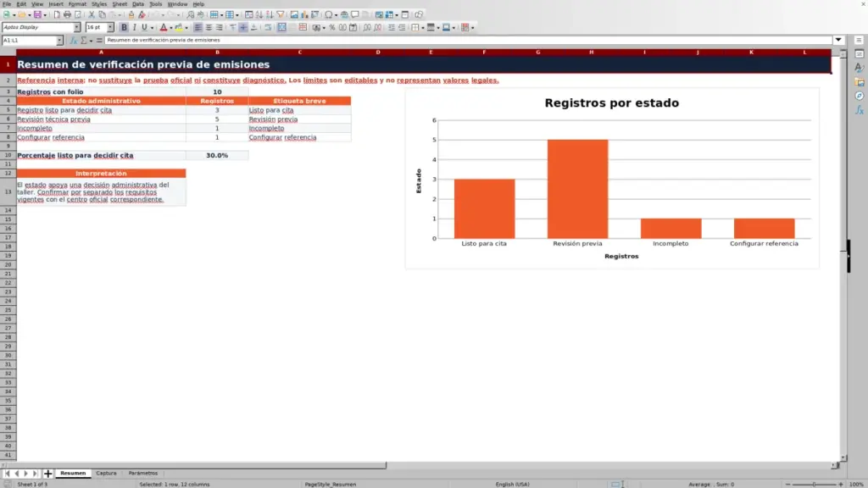Open the sidebar Gallery icon

point(860,82)
